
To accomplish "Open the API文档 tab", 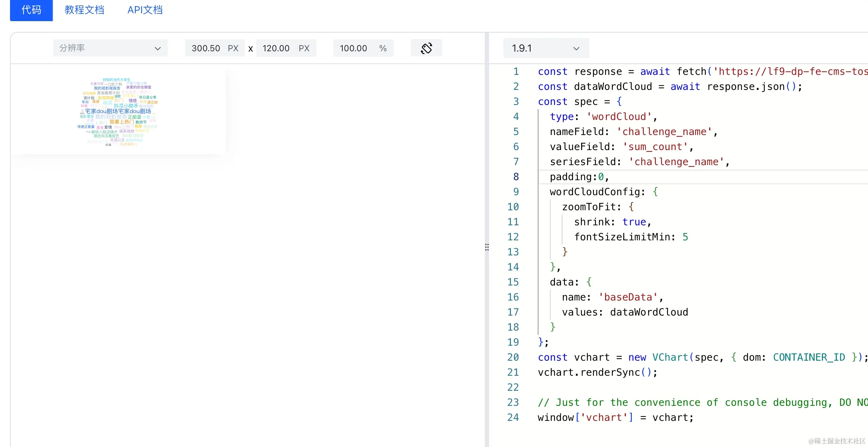I will [145, 10].
